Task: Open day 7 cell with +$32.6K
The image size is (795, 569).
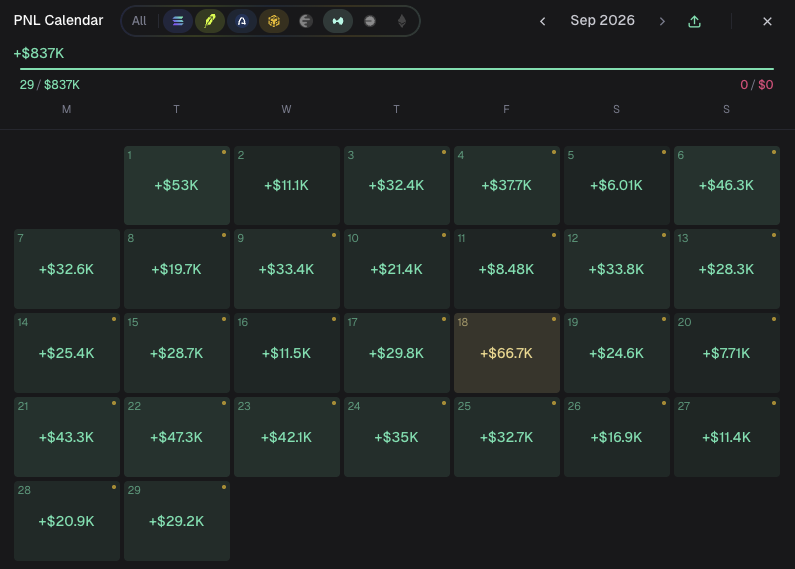Action: (x=67, y=269)
